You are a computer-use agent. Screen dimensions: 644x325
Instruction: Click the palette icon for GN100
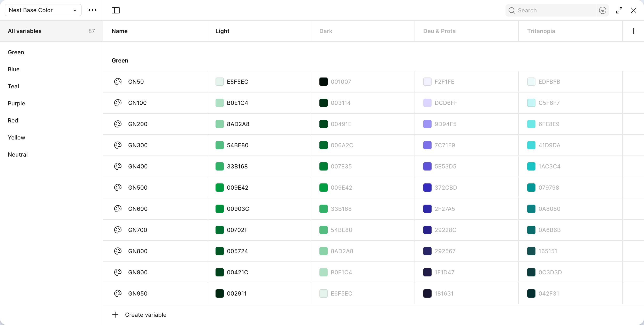click(x=118, y=103)
